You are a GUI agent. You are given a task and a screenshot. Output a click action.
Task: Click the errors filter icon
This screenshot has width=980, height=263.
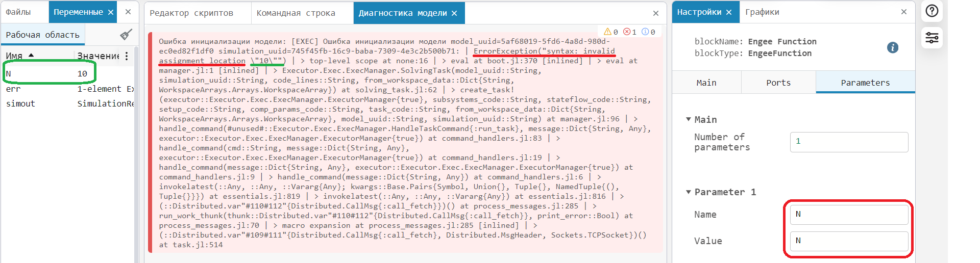(627, 32)
